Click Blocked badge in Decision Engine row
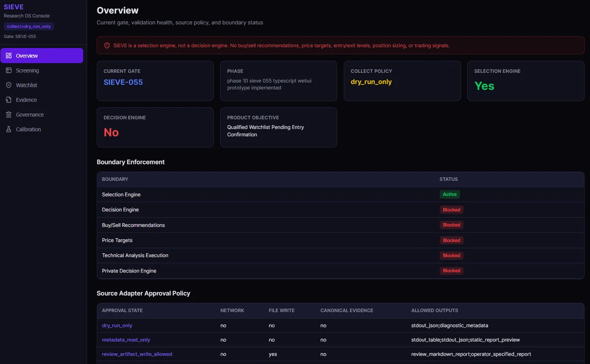The width and height of the screenshot is (590, 364). pyautogui.click(x=451, y=210)
